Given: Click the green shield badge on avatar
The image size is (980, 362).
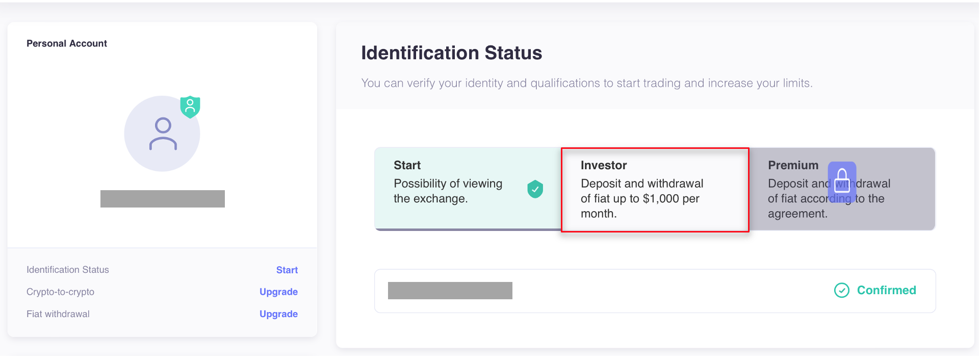Looking at the screenshot, I should [x=190, y=107].
